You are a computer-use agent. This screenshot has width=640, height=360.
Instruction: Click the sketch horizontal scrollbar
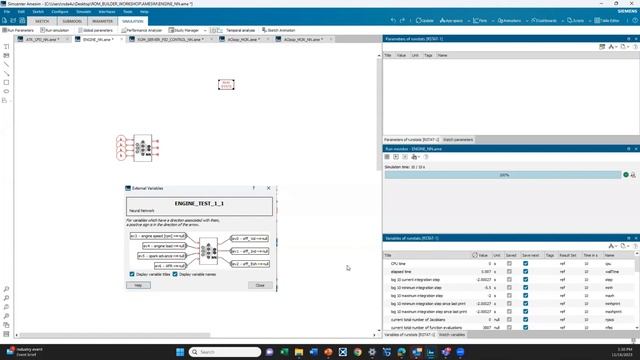pyautogui.click(x=116, y=335)
